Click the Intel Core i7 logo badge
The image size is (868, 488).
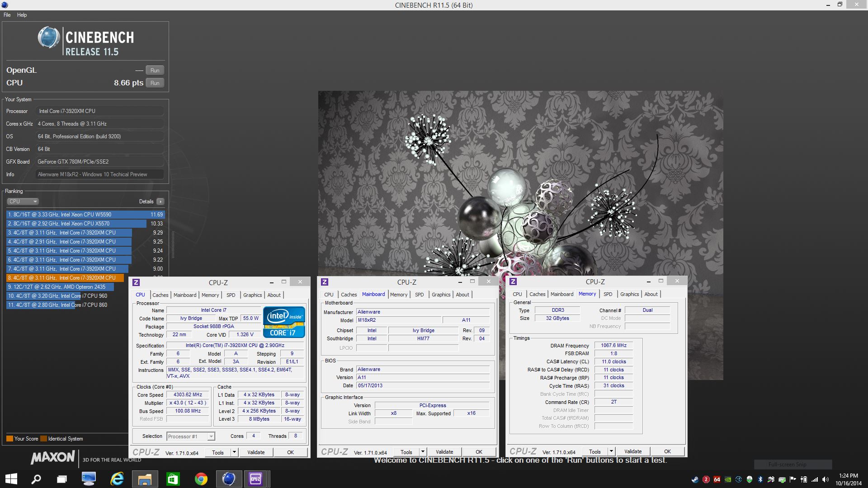click(x=284, y=322)
